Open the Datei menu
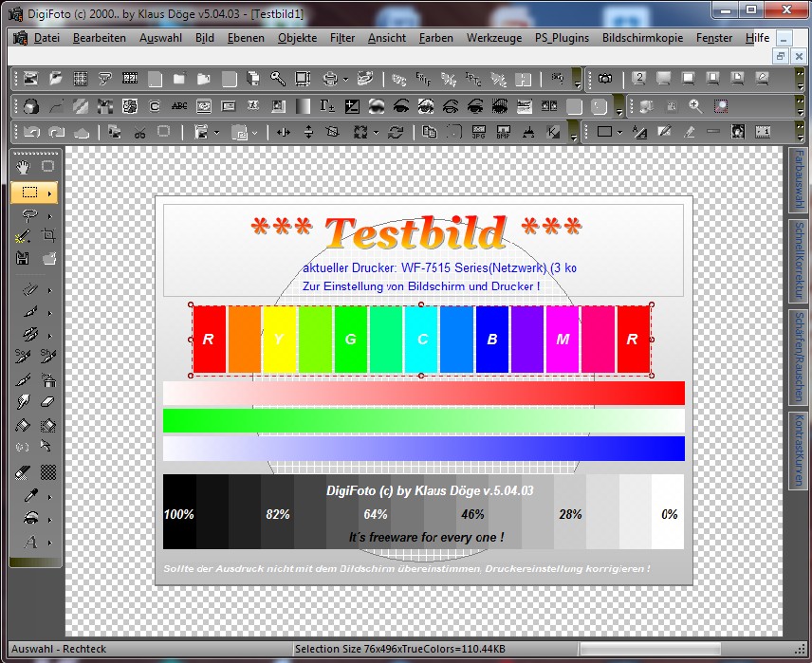 click(x=46, y=38)
